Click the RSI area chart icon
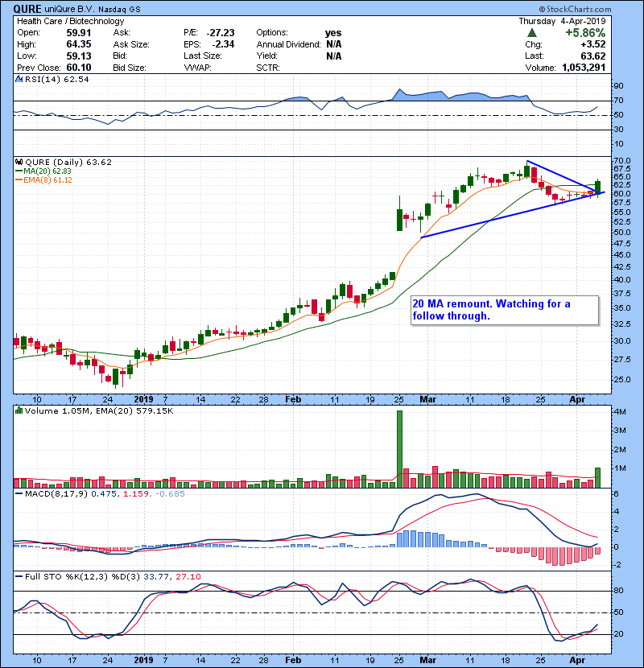 click(19, 79)
